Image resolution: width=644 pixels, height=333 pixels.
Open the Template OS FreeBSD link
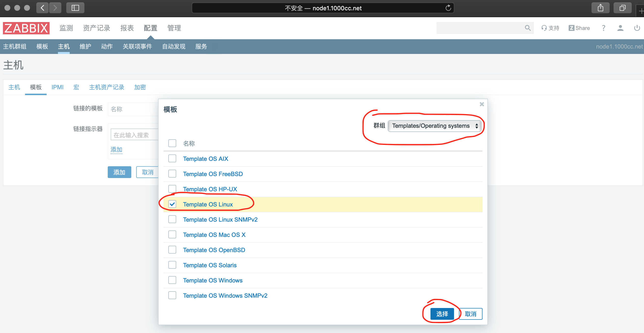pyautogui.click(x=213, y=174)
